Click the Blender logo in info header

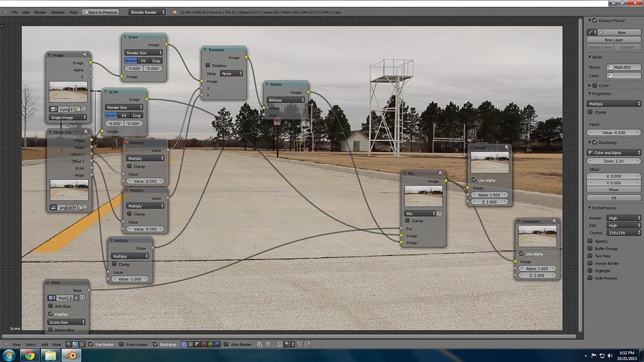click(x=175, y=13)
